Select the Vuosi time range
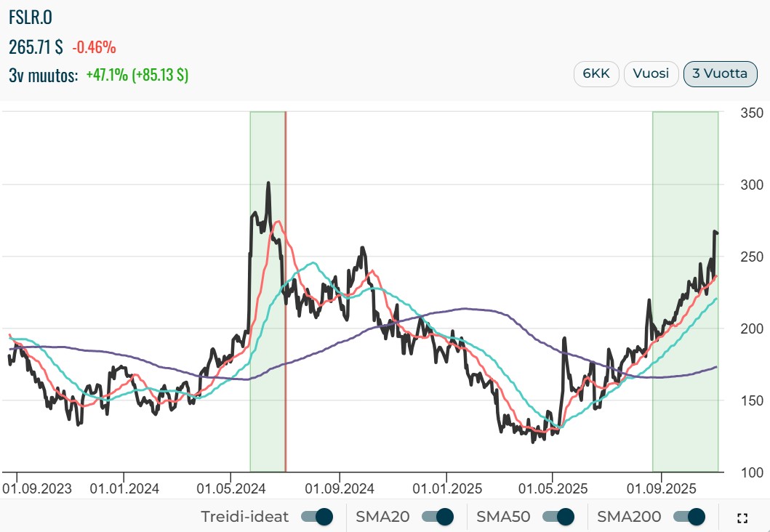 [651, 74]
